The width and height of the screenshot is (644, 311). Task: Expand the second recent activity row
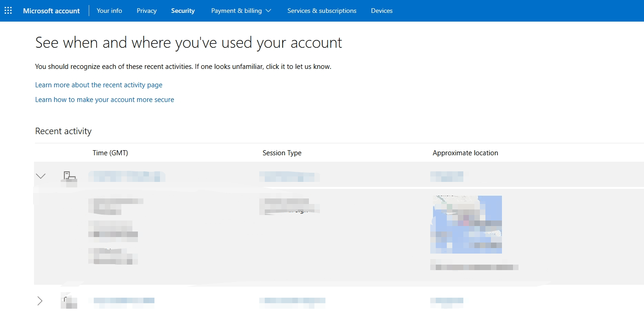click(40, 301)
